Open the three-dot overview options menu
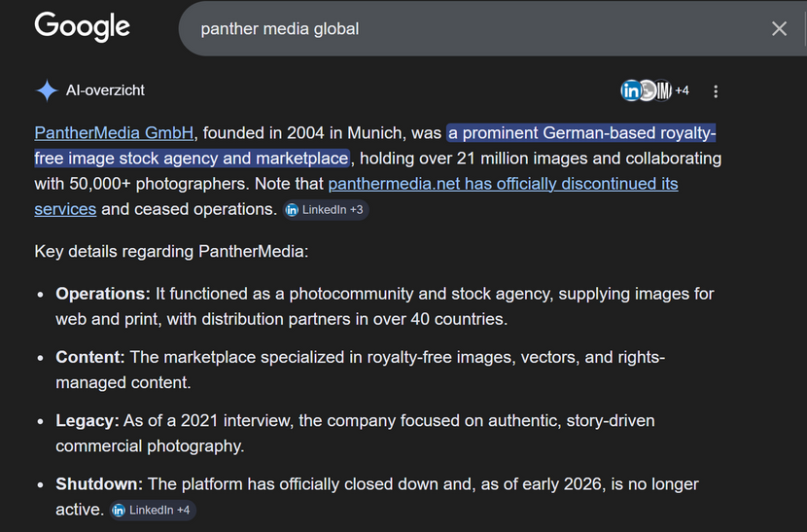807x532 pixels. coord(716,91)
